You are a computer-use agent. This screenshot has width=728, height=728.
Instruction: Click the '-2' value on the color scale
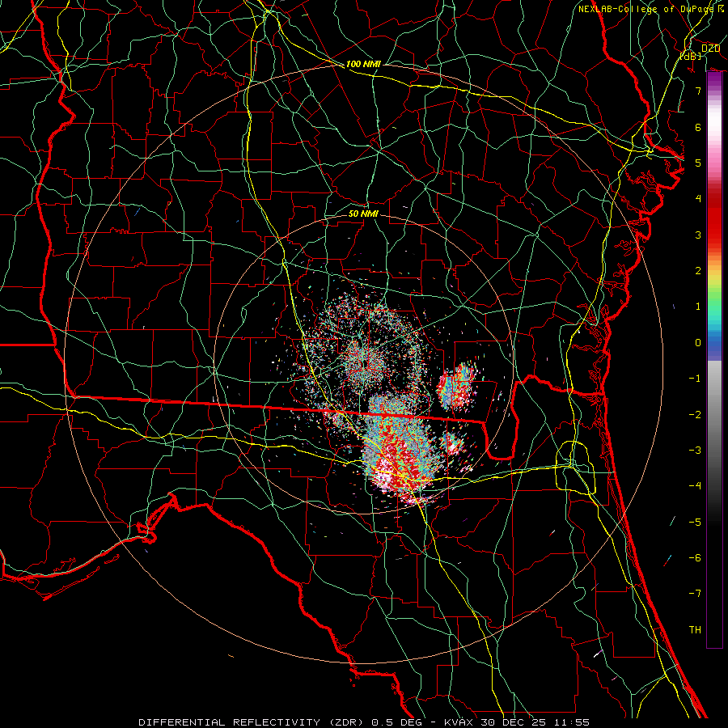click(695, 415)
